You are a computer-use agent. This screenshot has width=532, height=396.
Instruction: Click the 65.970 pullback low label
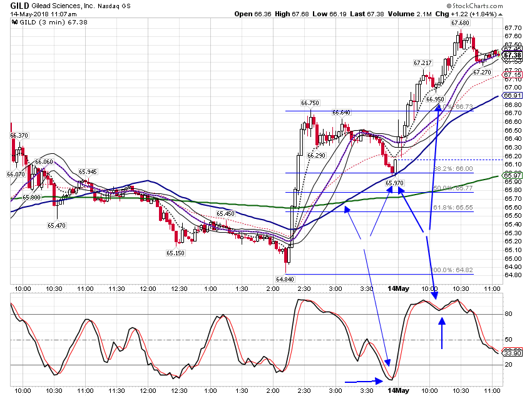pyautogui.click(x=394, y=183)
